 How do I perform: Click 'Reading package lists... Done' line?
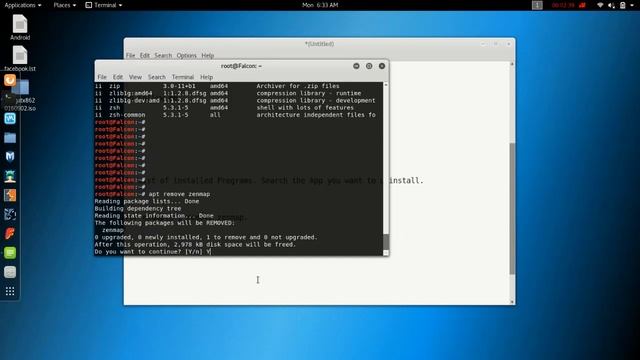(147, 201)
